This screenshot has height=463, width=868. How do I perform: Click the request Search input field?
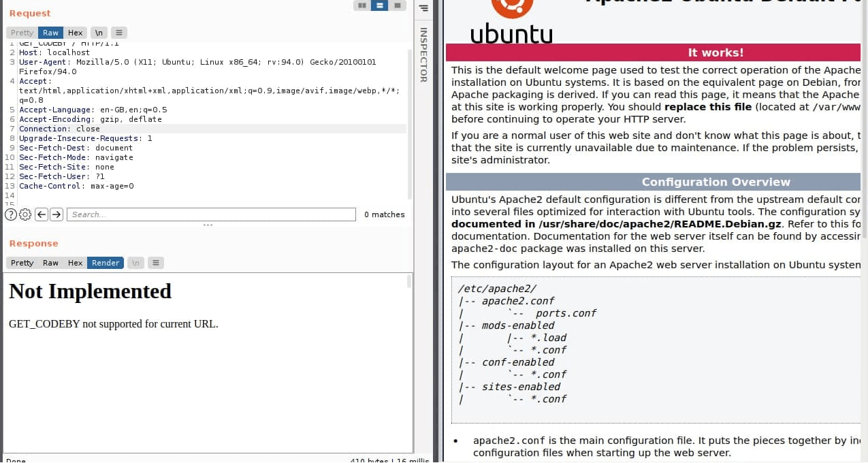click(x=211, y=214)
